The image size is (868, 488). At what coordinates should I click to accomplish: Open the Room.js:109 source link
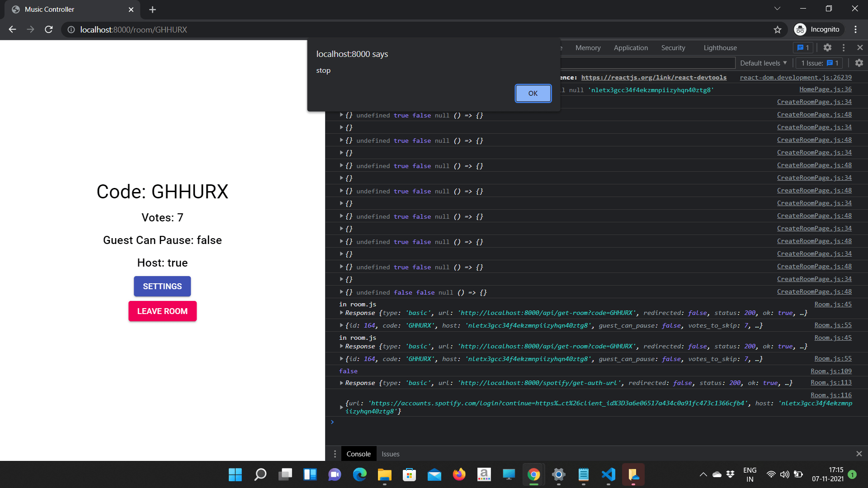[830, 371]
